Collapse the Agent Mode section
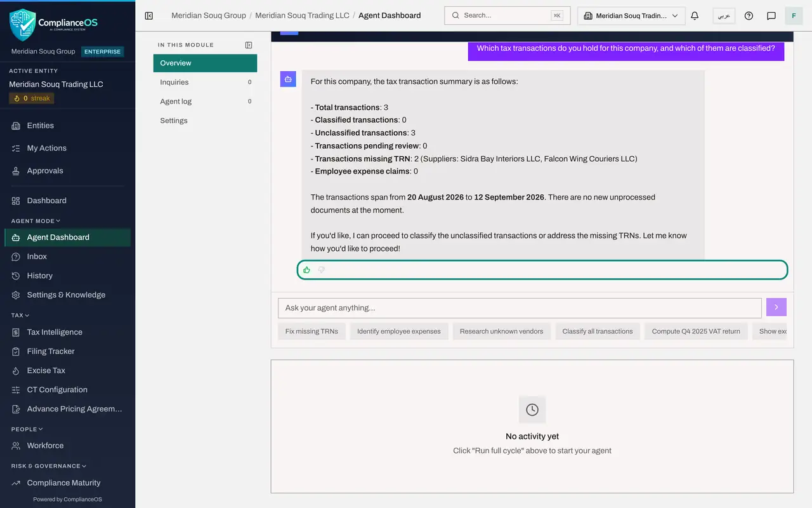 pos(36,221)
